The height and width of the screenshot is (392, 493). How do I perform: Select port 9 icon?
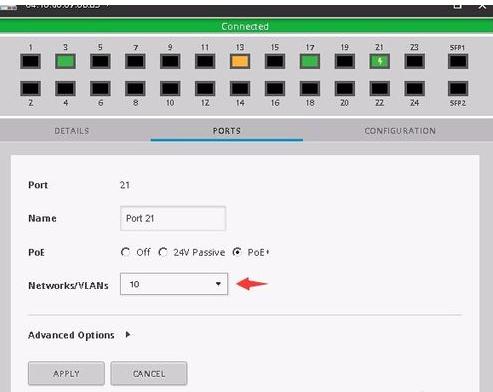170,61
